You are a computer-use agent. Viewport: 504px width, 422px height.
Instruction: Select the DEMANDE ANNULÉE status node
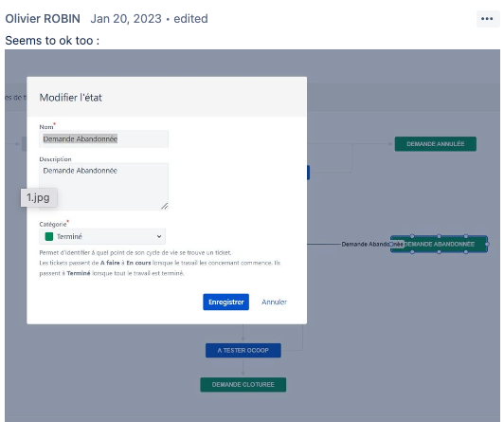tap(436, 144)
